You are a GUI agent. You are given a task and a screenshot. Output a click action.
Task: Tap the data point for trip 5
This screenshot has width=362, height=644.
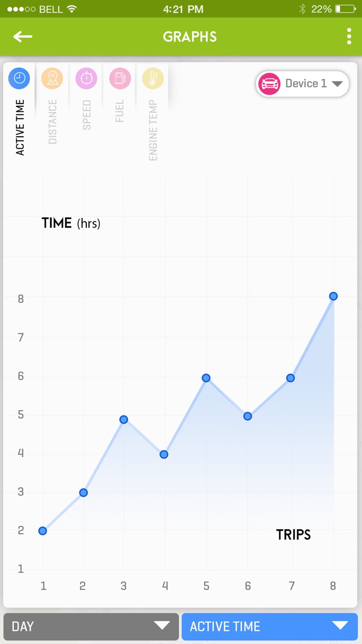[x=206, y=378]
